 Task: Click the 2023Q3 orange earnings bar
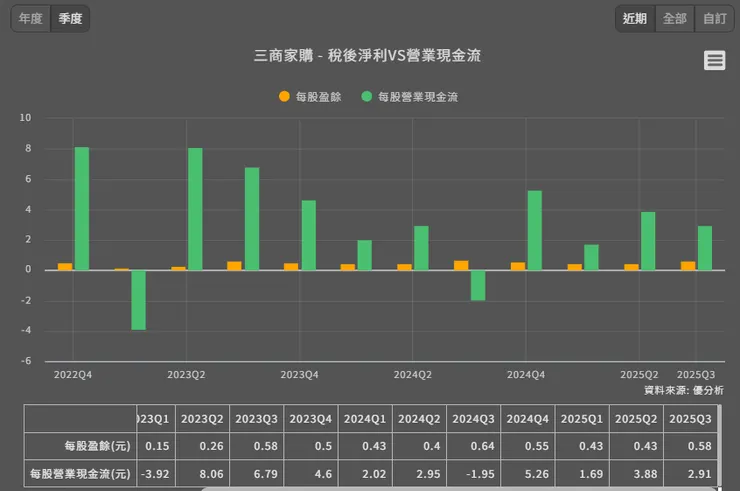[x=234, y=266]
